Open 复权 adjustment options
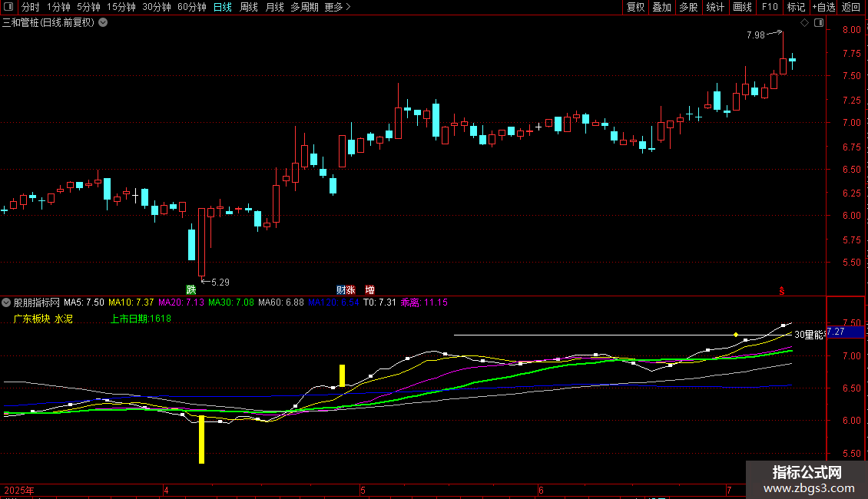 coord(635,7)
